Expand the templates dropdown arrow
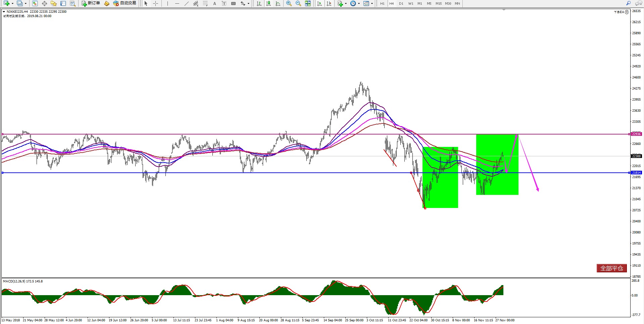Viewport: 644px width, 324px height. click(x=372, y=4)
